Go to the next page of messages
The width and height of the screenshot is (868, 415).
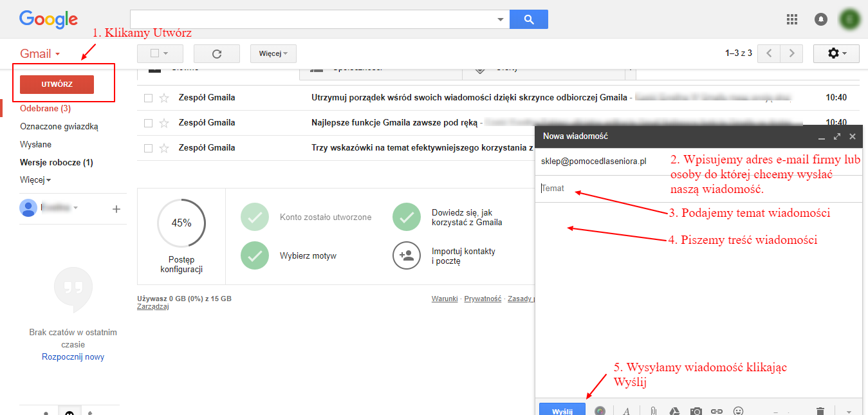(792, 53)
